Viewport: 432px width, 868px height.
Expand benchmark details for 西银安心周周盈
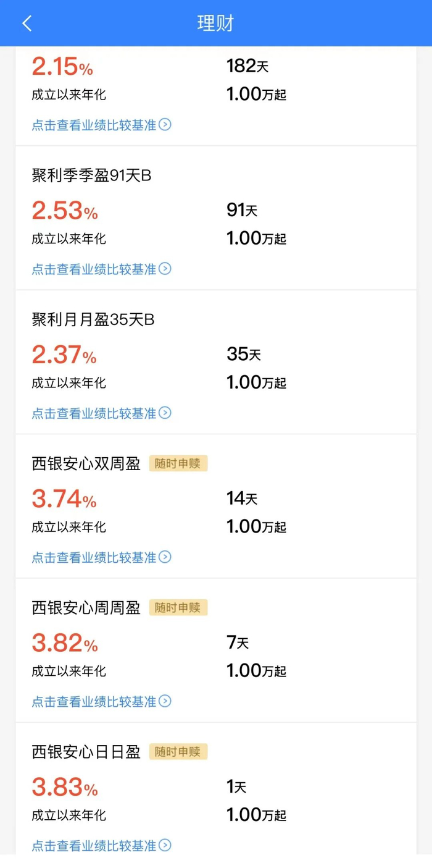tap(93, 702)
